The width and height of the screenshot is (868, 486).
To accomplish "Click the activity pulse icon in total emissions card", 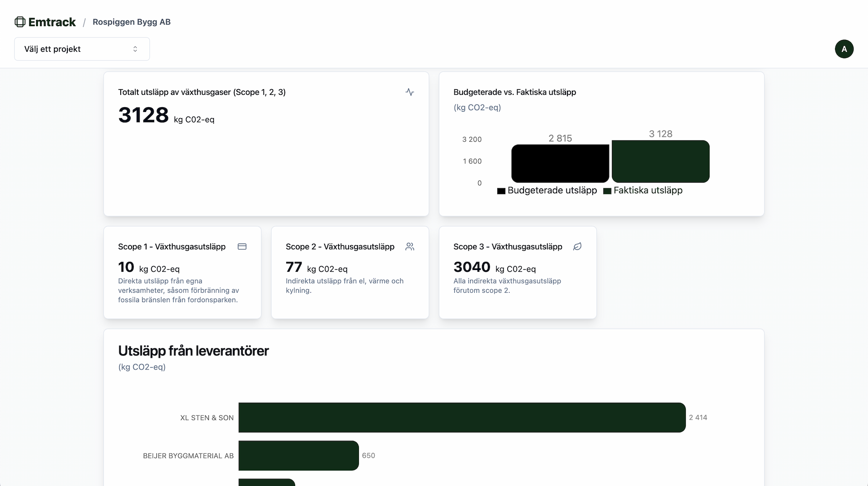I will tap(410, 92).
